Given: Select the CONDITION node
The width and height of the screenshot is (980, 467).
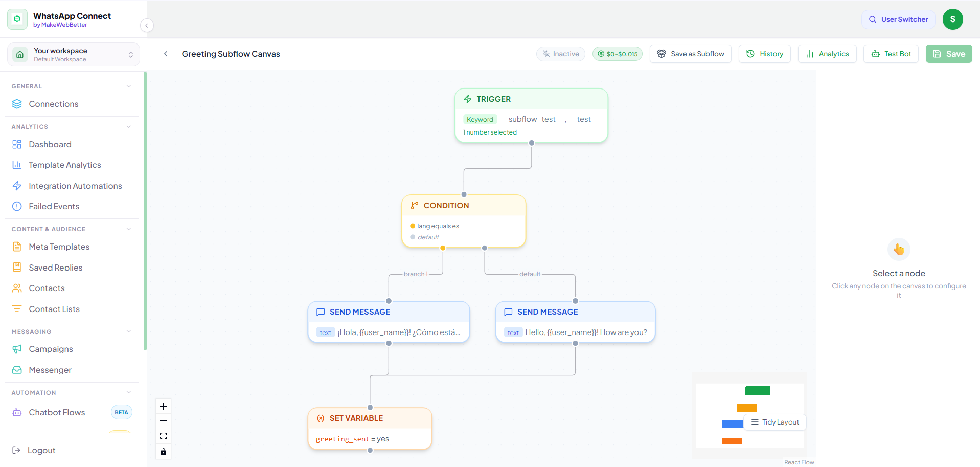Looking at the screenshot, I should coord(464,221).
